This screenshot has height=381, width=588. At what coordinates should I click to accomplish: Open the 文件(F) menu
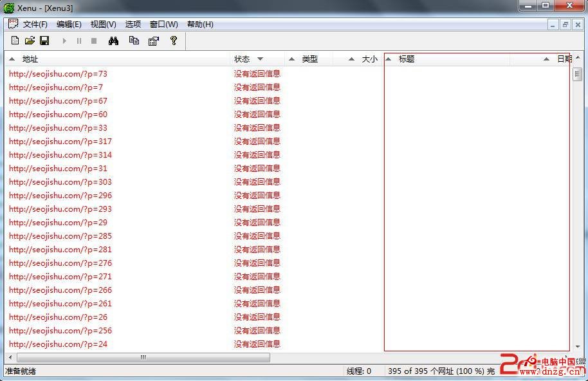(x=35, y=24)
